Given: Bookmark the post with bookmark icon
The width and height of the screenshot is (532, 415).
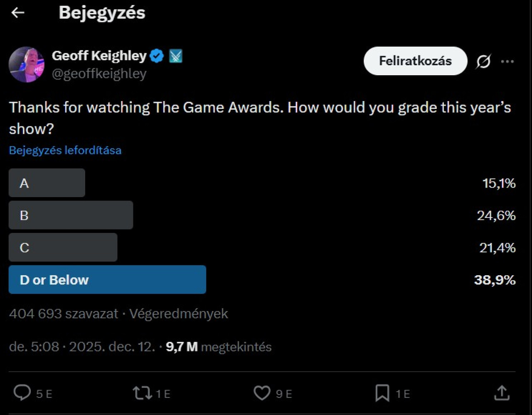Looking at the screenshot, I should click(x=382, y=393).
